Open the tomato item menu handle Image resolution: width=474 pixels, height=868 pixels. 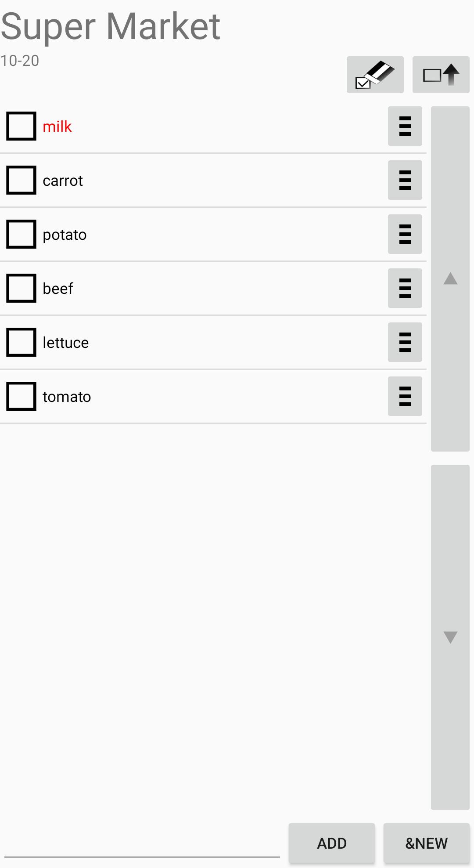405,396
